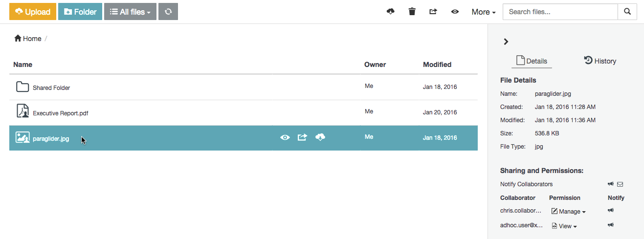Image resolution: width=644 pixels, height=239 pixels.
Task: Preview paraglider.jpg with the row eye icon
Action: coord(285,137)
